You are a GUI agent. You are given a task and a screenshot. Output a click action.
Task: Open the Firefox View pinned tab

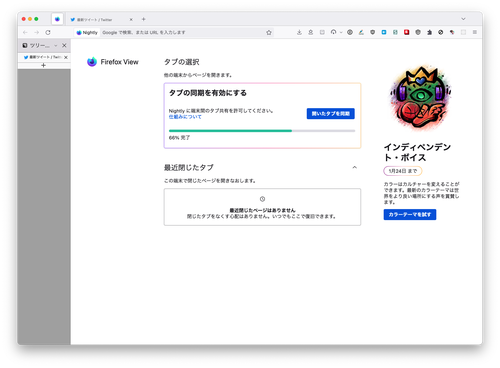click(x=57, y=19)
